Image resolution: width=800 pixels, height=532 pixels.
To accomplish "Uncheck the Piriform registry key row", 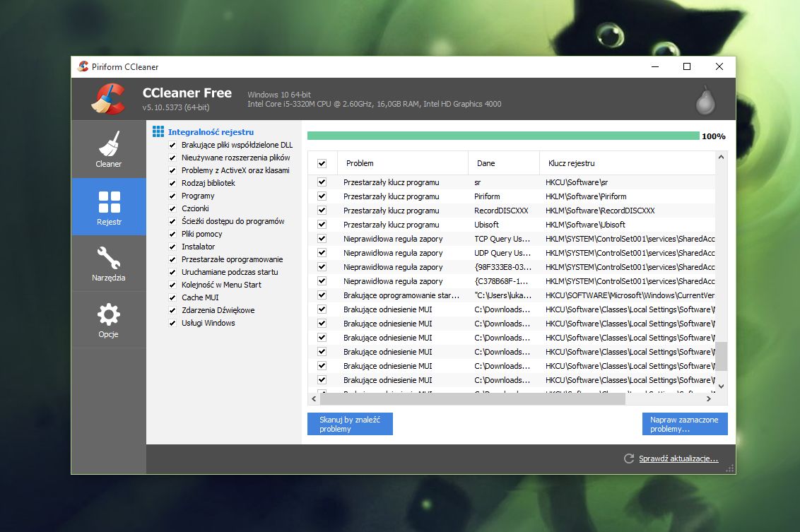I will point(322,196).
